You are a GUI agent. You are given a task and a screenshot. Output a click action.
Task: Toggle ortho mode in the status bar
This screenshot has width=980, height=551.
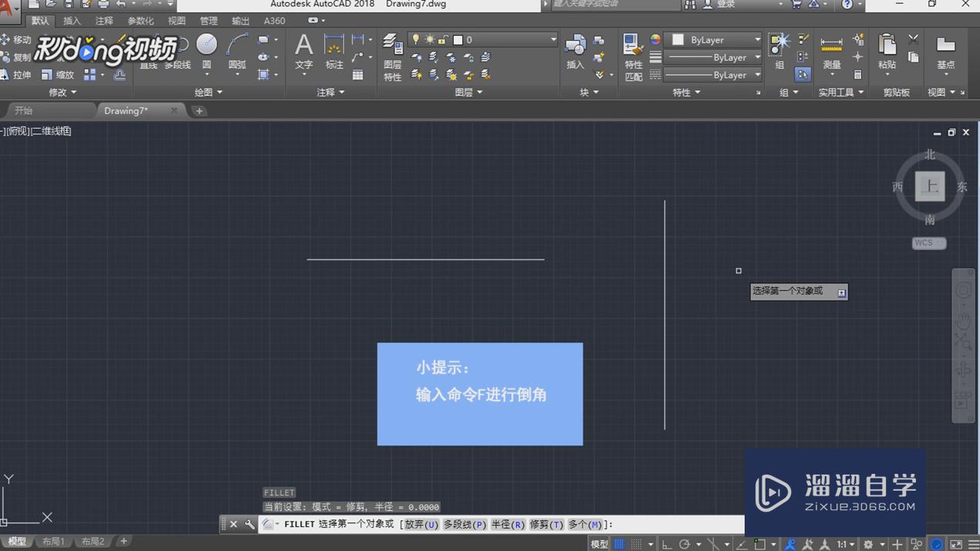tap(666, 543)
